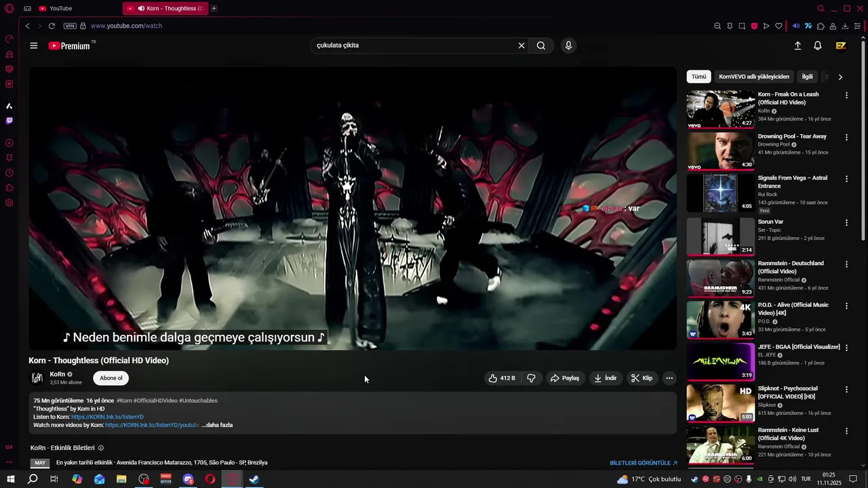Select the KornVEVO adlı yükleyiciden chip
The width and height of the screenshot is (868, 488).
[x=754, y=77]
